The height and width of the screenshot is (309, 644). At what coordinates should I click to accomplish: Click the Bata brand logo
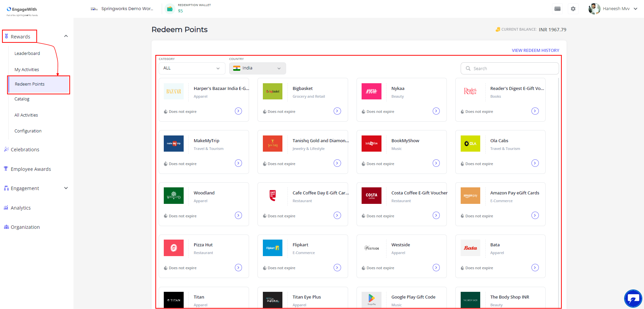[470, 248]
